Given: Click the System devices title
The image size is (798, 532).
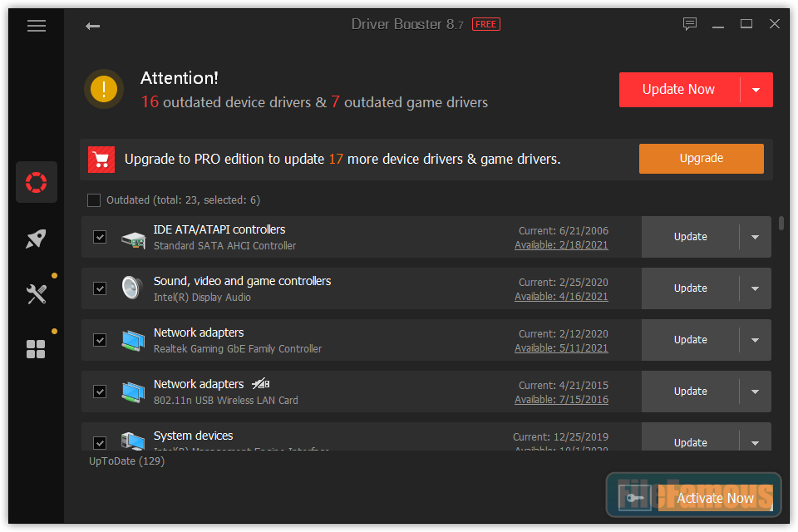Looking at the screenshot, I should coord(194,436).
